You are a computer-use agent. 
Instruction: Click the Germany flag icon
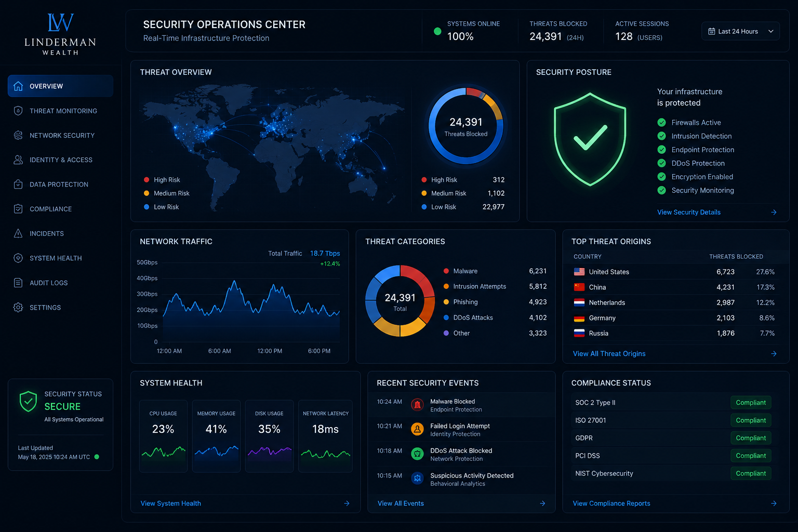click(579, 318)
